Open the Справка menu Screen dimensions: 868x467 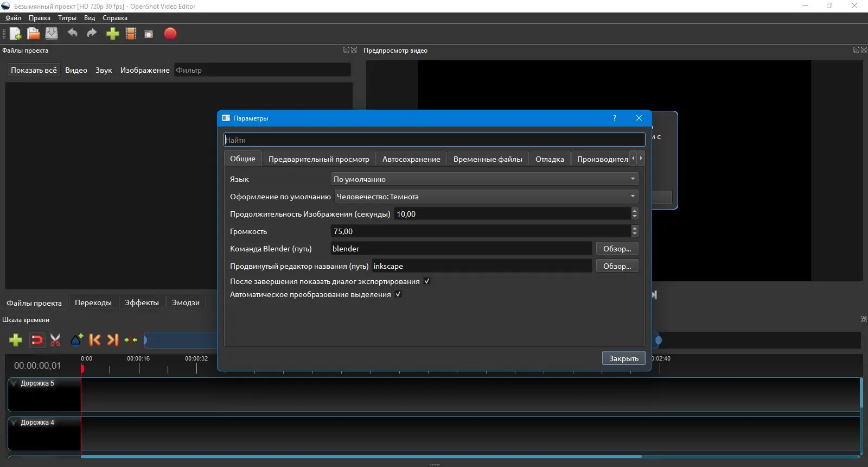point(115,18)
